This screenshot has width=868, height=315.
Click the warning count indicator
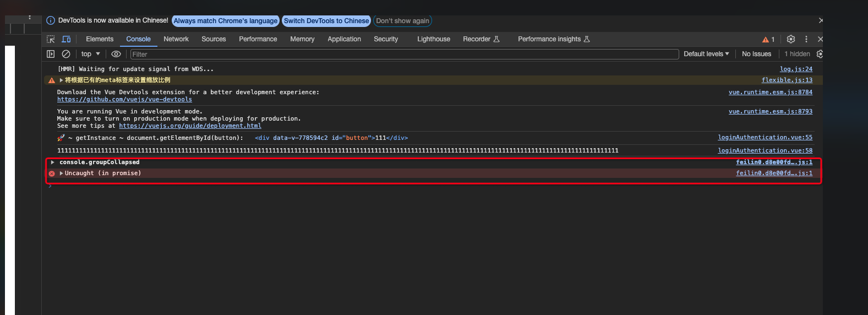click(x=768, y=39)
